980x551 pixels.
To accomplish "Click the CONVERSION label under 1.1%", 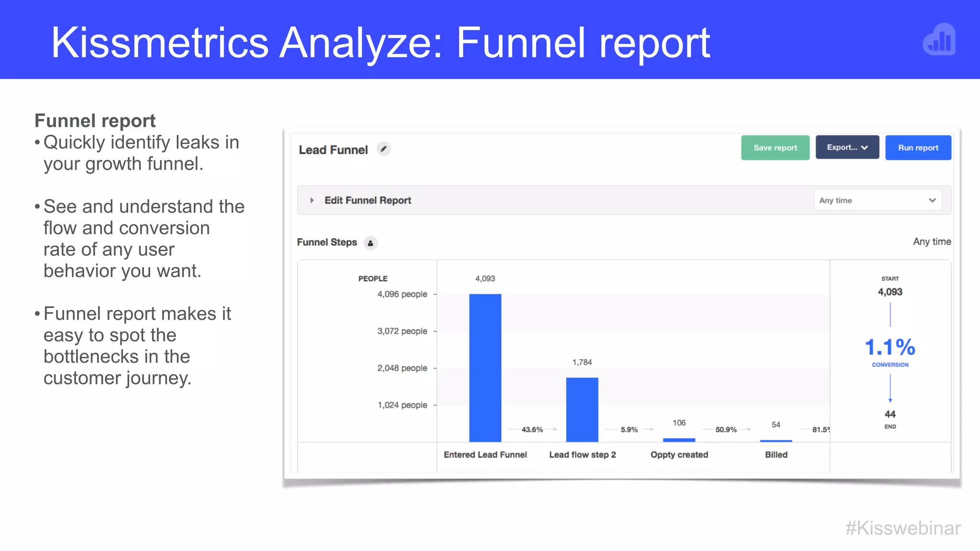I will point(890,364).
